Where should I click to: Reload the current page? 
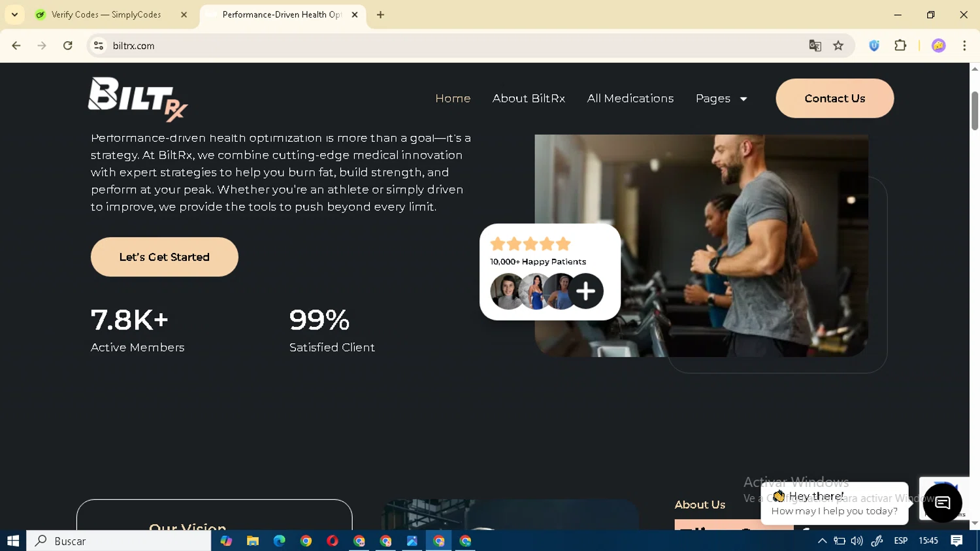(68, 46)
